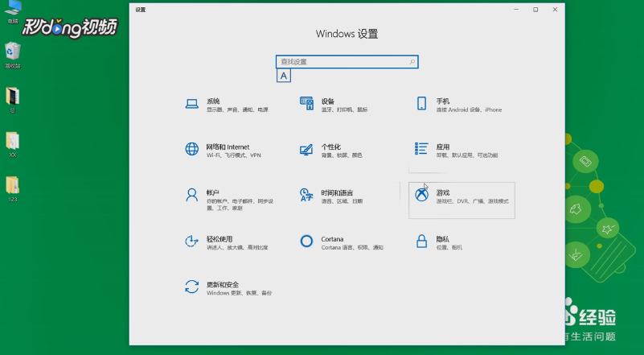Click the text "Windows 更新、恢复、备份"
Image resolution: width=644 pixels, height=355 pixels.
[239, 293]
